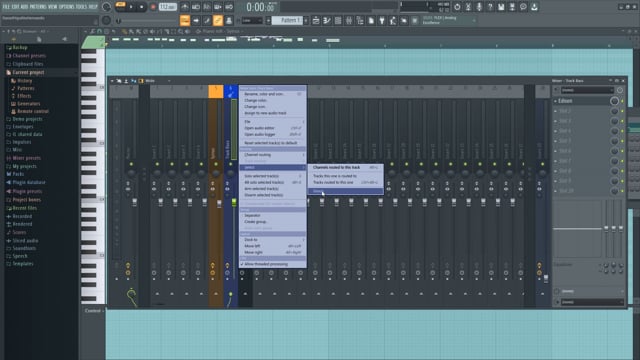Screen dimensions: 640x360
Task: Open the Mixer window icon
Action: point(349,20)
